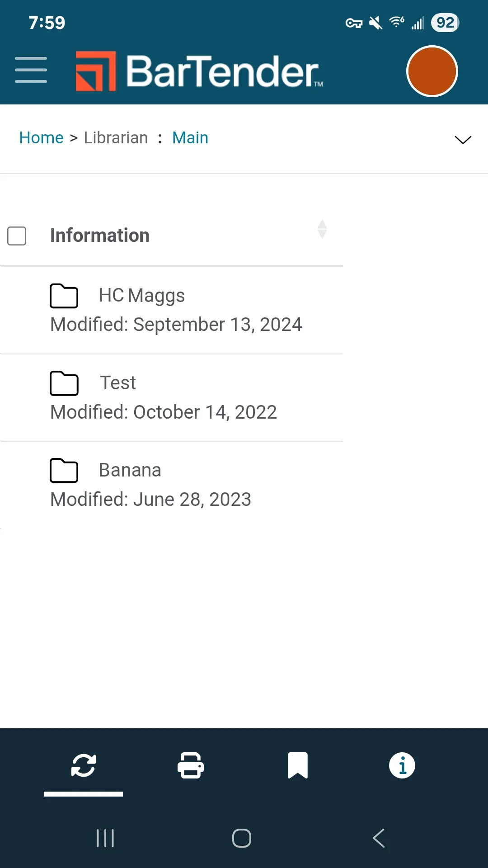This screenshot has width=488, height=868.
Task: Tap the Android home navigation button
Action: pos(242,838)
